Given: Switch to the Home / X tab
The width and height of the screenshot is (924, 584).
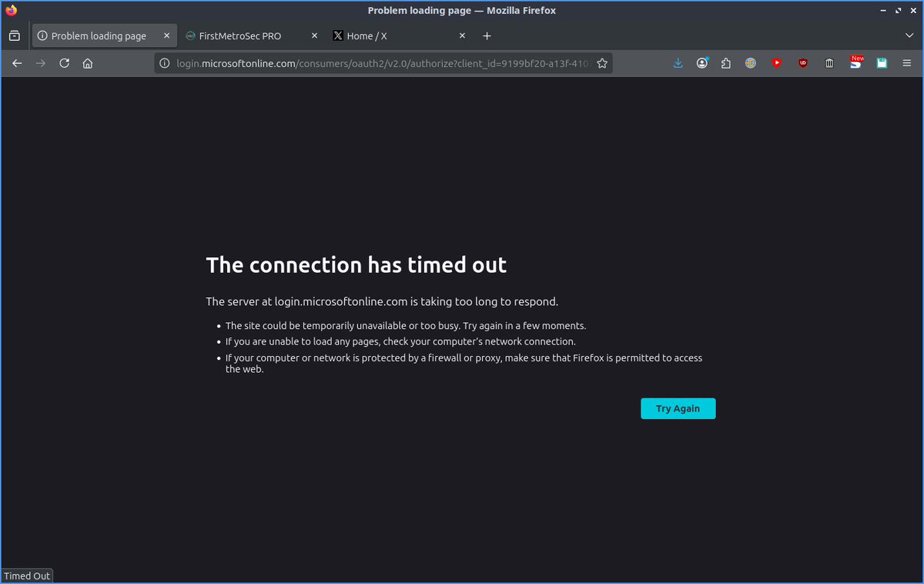Looking at the screenshot, I should 400,35.
